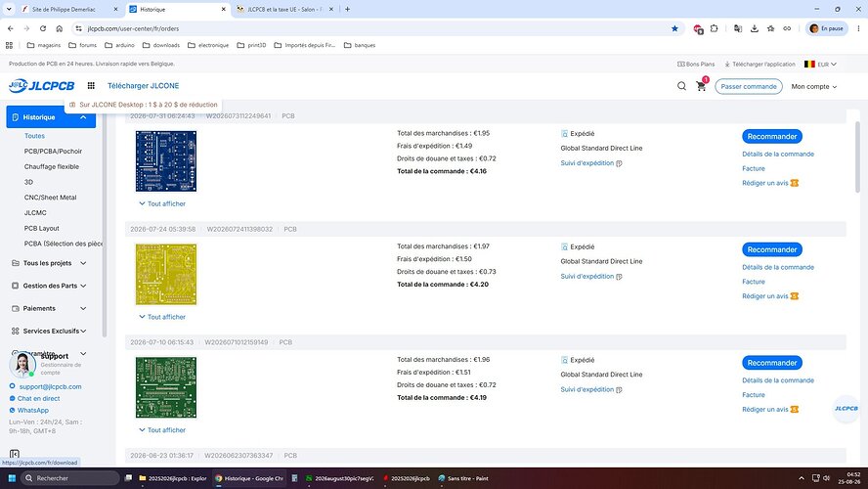
Task: Select PCB Layout filter
Action: coord(41,228)
